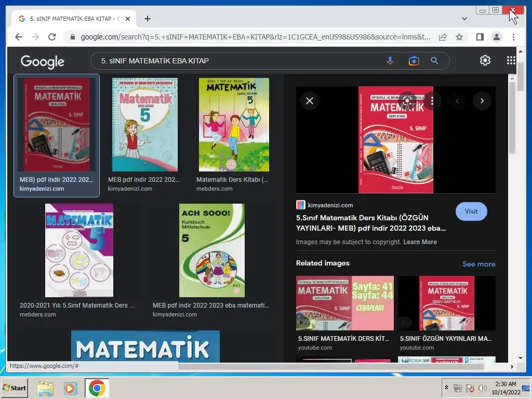Click the browser forward arrow
This screenshot has height=399, width=532.
35,37
